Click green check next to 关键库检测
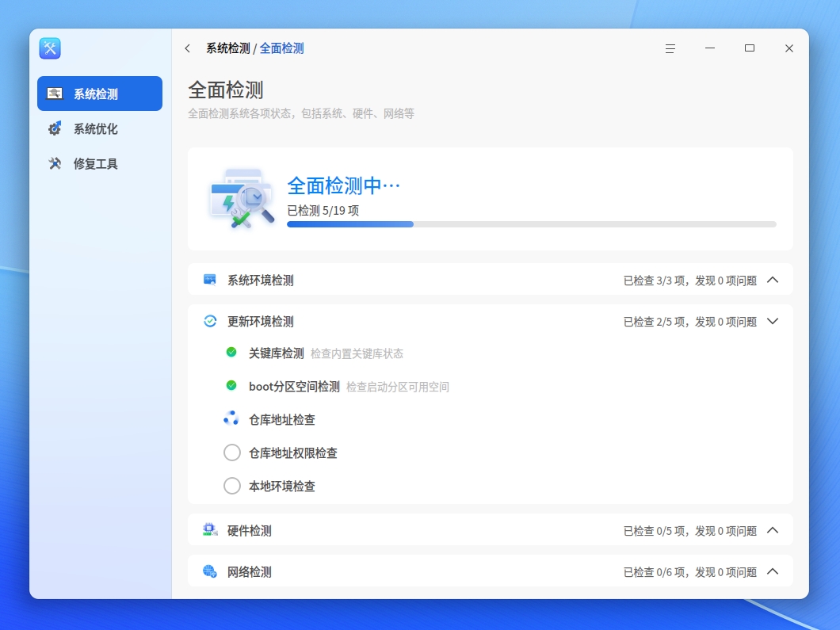This screenshot has width=840, height=630. [x=231, y=352]
